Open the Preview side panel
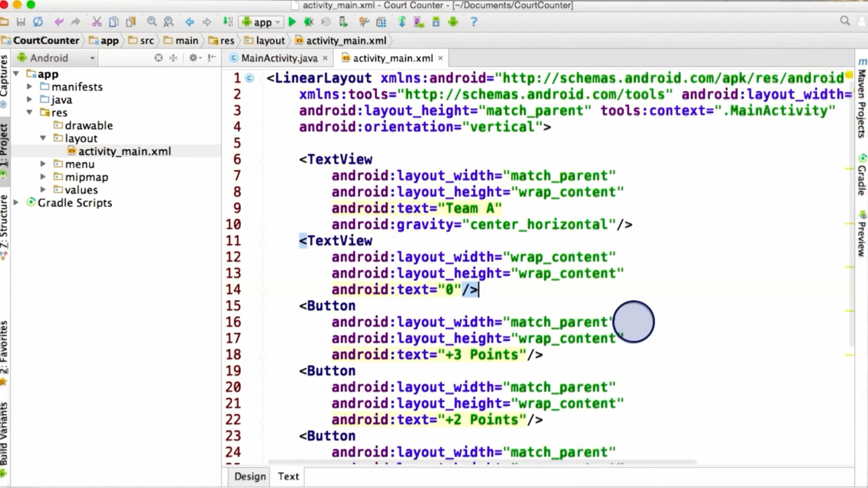The image size is (868, 488). tap(862, 235)
